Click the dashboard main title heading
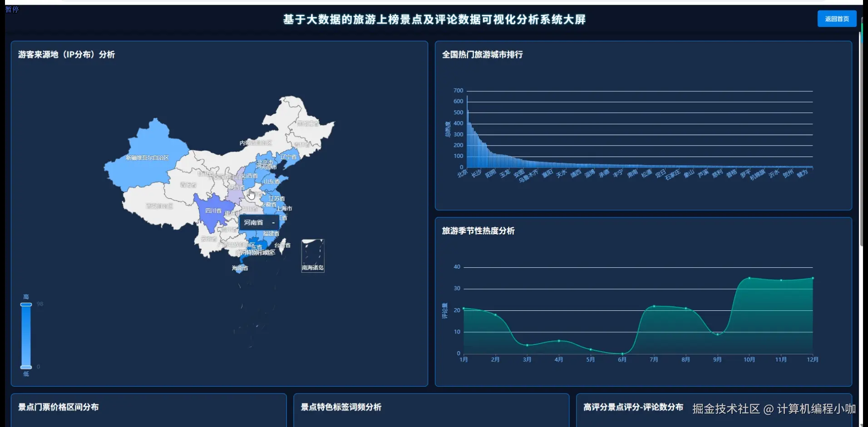The image size is (868, 427). pyautogui.click(x=434, y=20)
